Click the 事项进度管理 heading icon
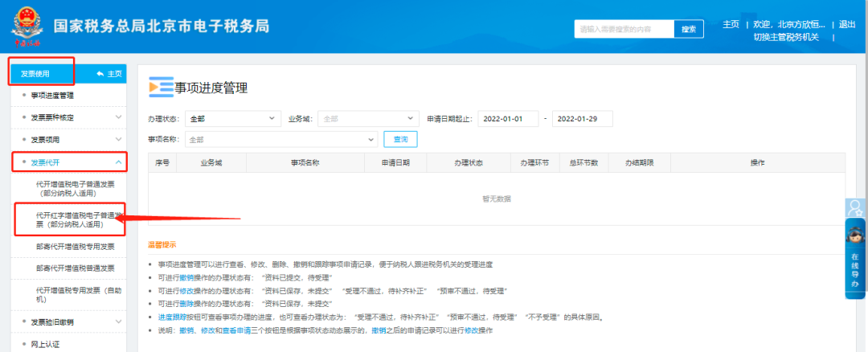Screen dimensions: 868x352 161,87
